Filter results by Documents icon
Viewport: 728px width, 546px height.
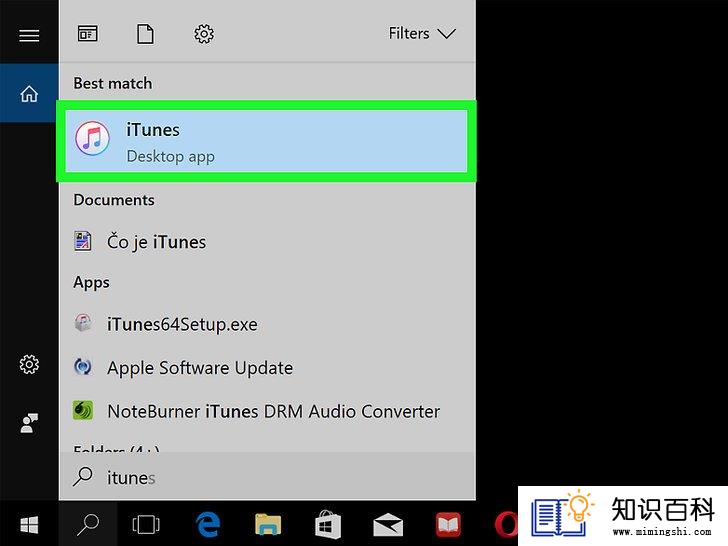click(145, 34)
